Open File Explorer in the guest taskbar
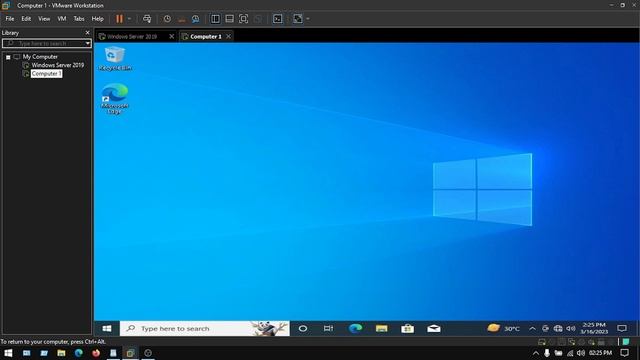The height and width of the screenshot is (360, 640). click(381, 329)
